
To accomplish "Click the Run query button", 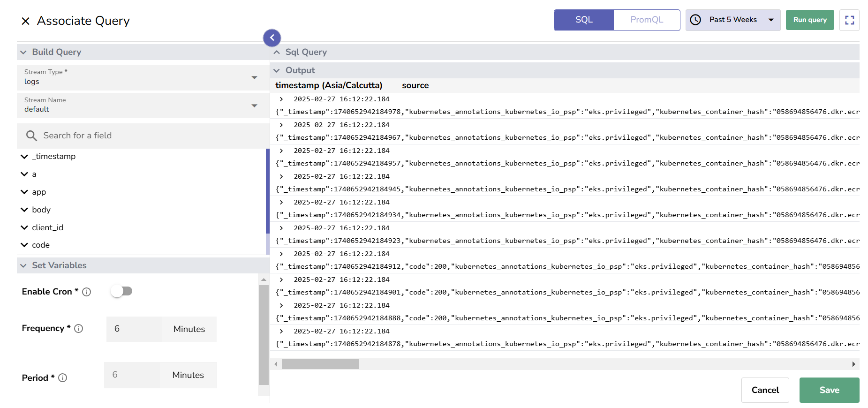I will 809,20.
